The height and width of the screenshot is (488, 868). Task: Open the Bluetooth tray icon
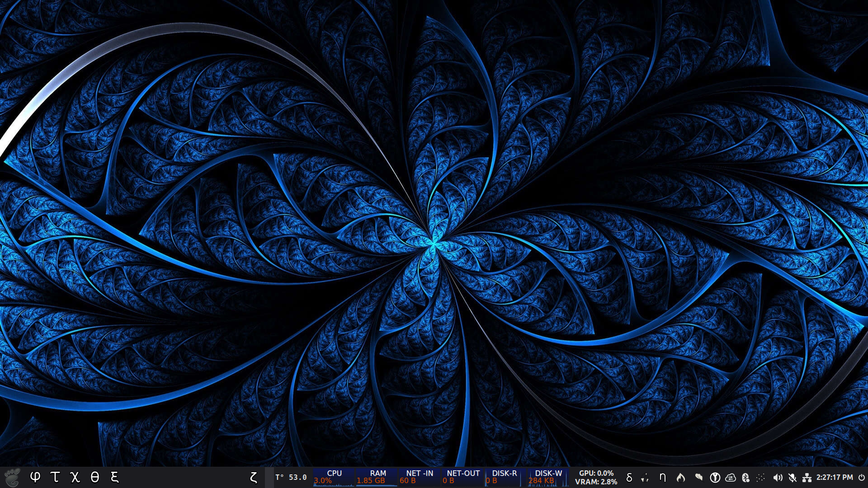pos(746,478)
